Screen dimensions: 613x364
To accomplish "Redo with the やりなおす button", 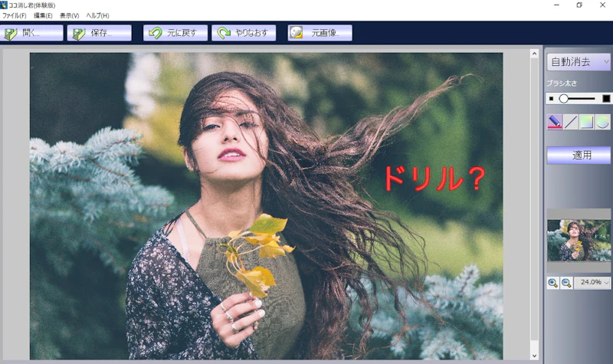I will (244, 33).
